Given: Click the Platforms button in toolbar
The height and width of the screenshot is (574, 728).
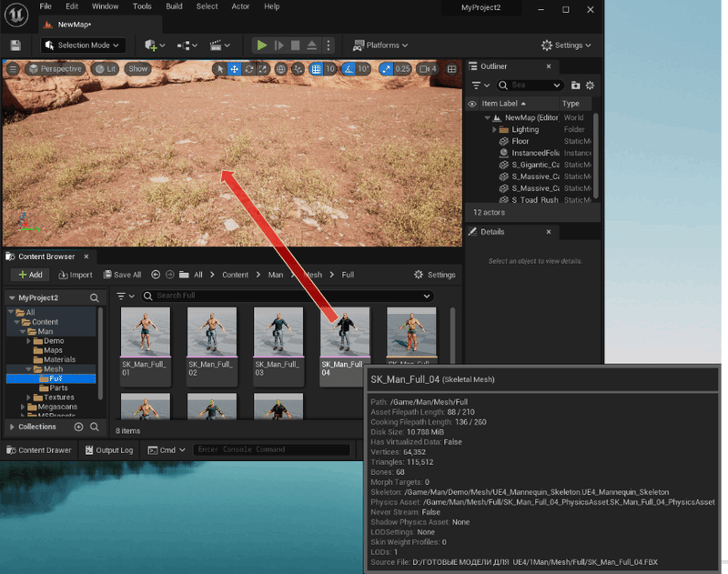Looking at the screenshot, I should 379,45.
